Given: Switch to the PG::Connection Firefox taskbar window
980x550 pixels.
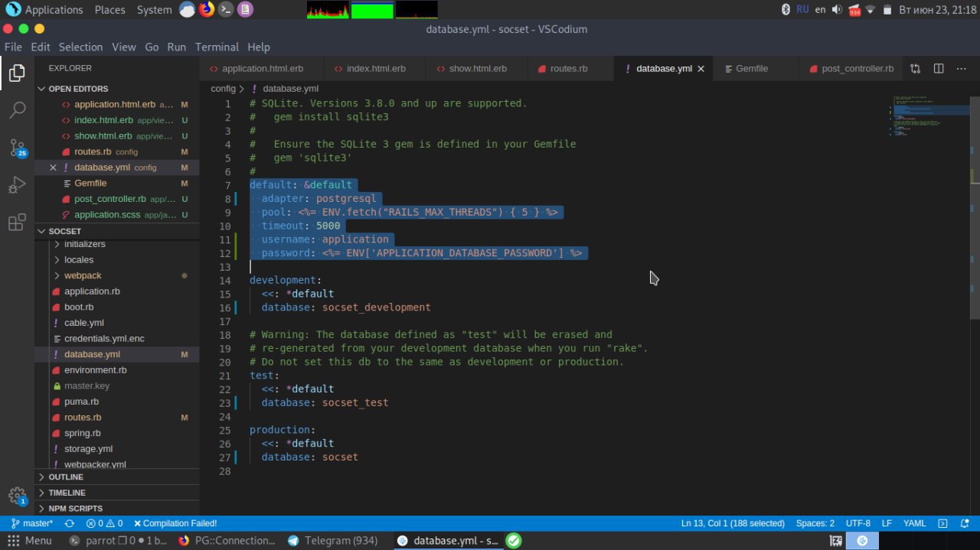Looking at the screenshot, I should (x=227, y=540).
